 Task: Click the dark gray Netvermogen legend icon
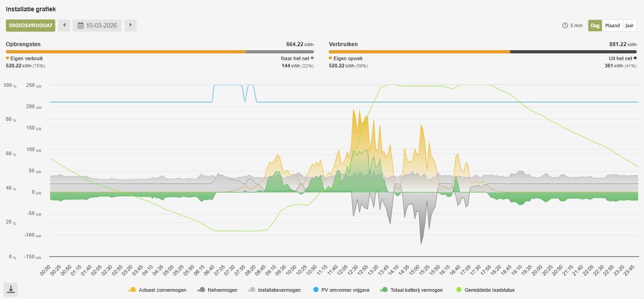(202, 290)
